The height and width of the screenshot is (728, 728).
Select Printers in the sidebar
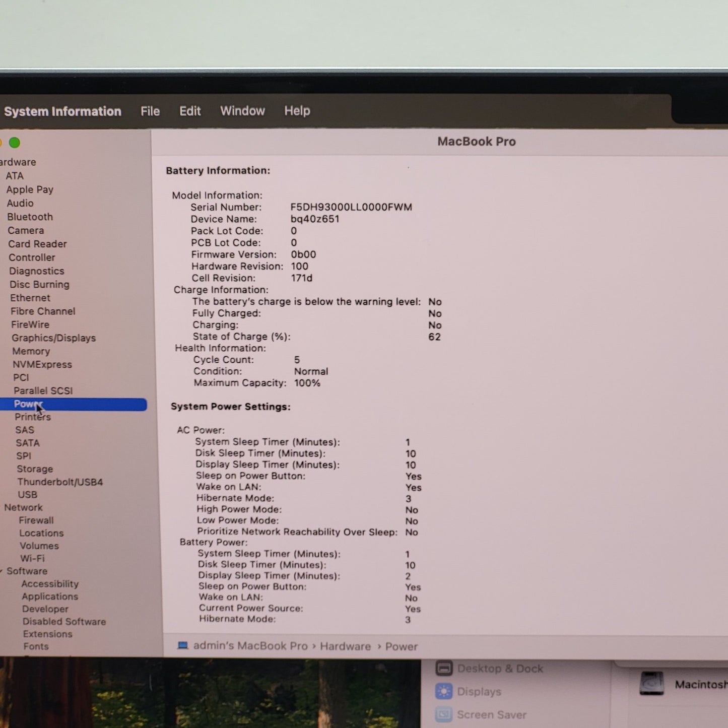pos(33,417)
